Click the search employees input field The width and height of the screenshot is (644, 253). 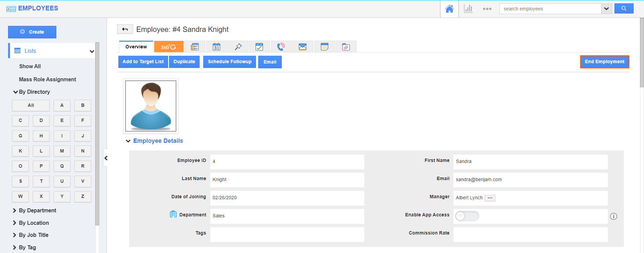(x=550, y=9)
